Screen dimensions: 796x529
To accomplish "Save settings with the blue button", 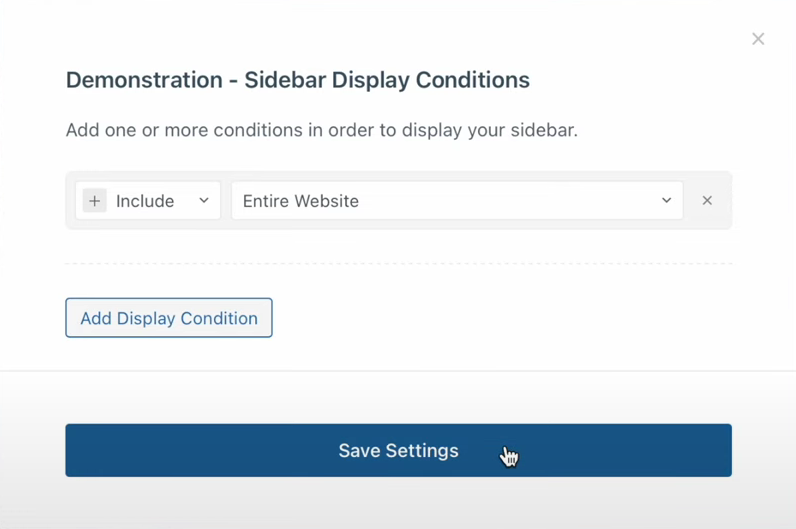I will [398, 450].
